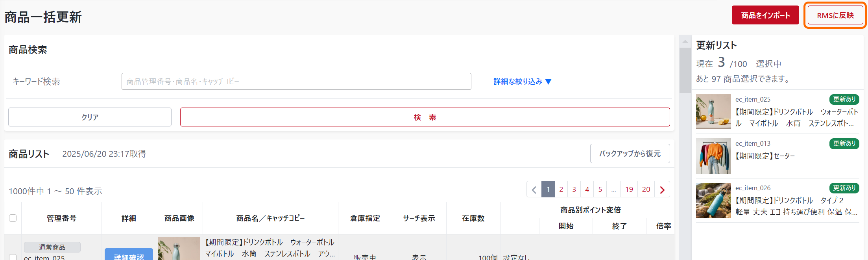Click 更新あり badge for ec_item_026
Viewport: 868px width, 260px height.
tap(844, 188)
